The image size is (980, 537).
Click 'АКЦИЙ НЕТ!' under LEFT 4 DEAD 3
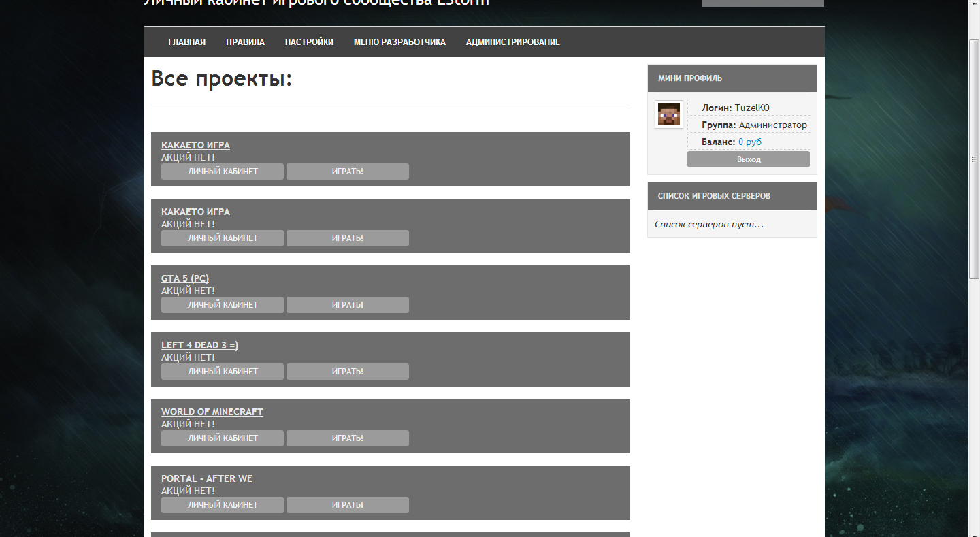click(x=188, y=357)
